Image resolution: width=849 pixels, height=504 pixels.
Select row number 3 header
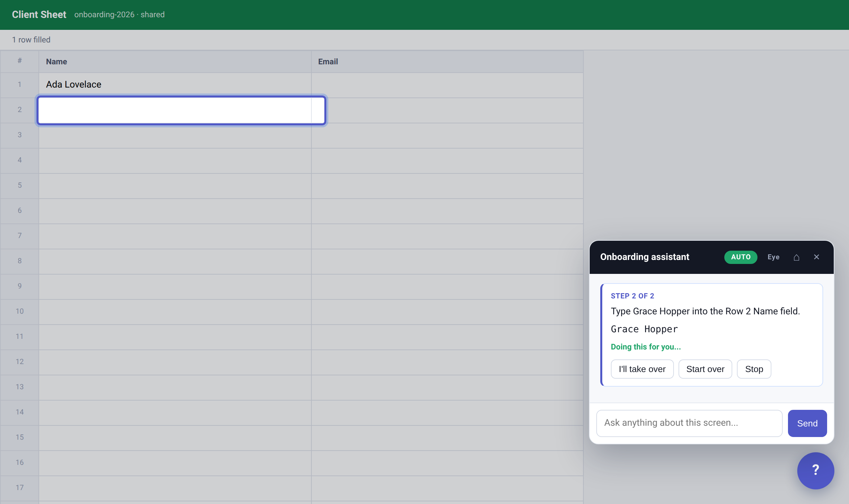(x=19, y=135)
